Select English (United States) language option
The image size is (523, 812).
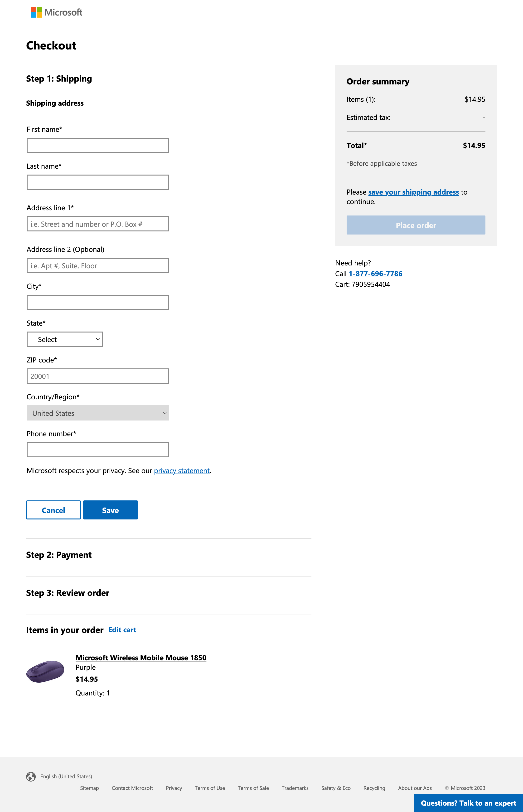tap(66, 776)
